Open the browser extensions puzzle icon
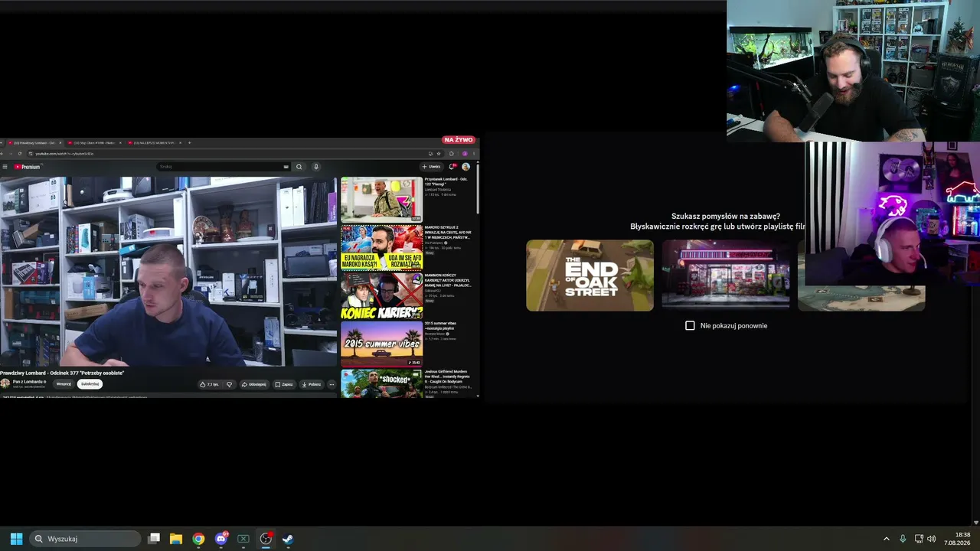 coord(452,154)
